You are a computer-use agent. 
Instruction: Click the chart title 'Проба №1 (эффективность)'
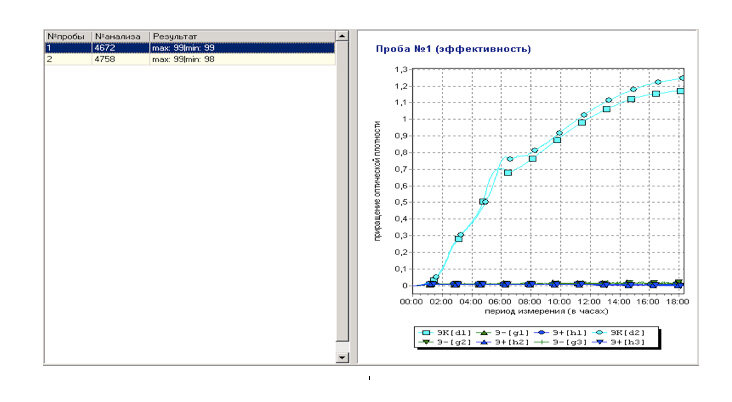coord(452,48)
